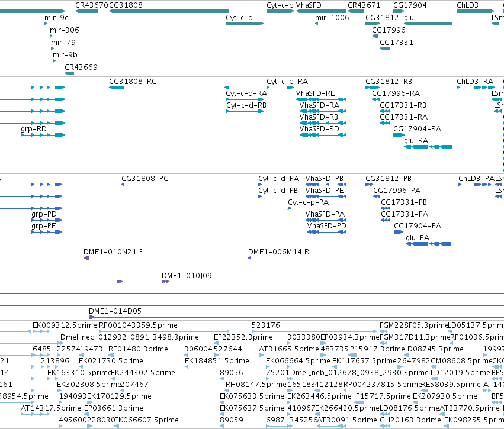
Task: Select the RH08147.5prime EST label
Action: tap(256, 385)
